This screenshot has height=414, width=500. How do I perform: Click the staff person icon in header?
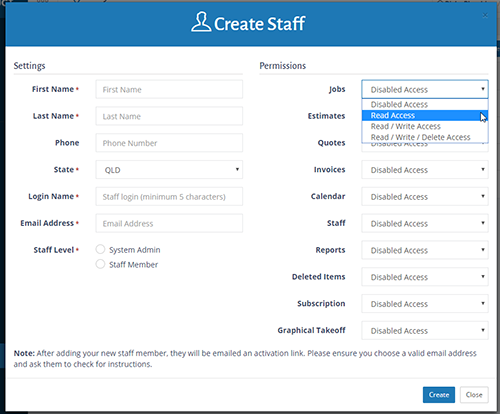pyautogui.click(x=201, y=22)
